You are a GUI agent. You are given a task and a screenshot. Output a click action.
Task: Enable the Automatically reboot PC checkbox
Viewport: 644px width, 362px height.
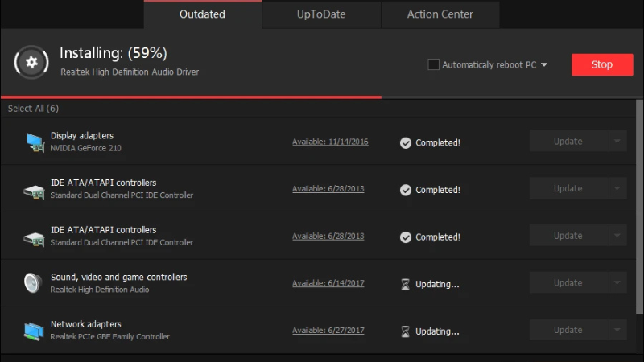coord(433,64)
